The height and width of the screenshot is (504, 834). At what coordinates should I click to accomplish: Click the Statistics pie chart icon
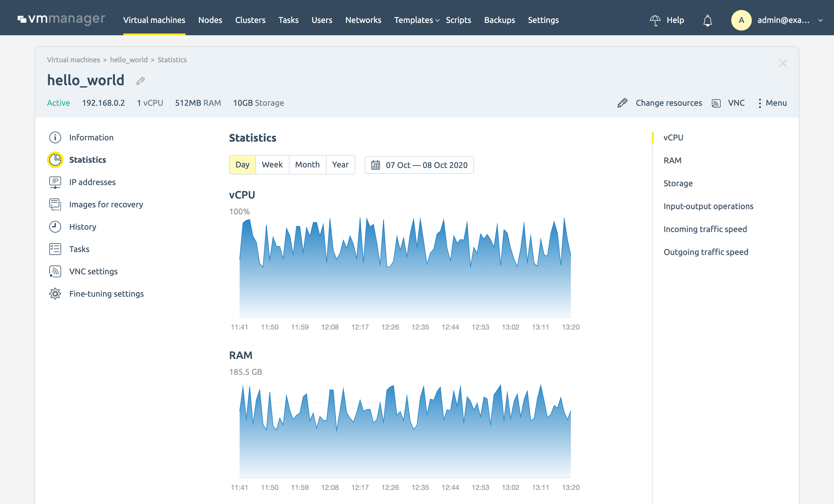point(55,160)
